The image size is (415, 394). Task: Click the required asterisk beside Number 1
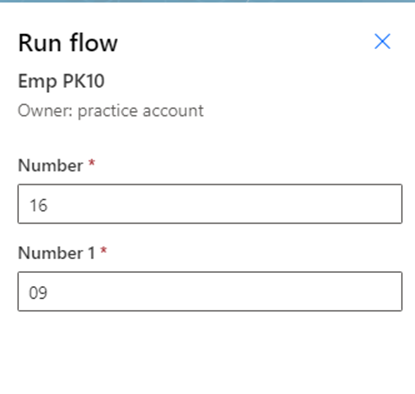click(103, 251)
